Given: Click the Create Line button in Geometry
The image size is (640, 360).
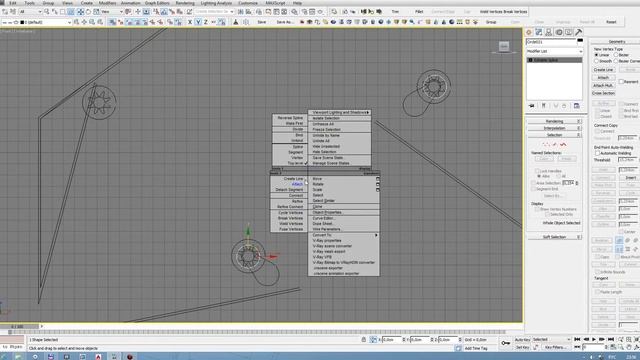Looking at the screenshot, I should click(x=603, y=70).
